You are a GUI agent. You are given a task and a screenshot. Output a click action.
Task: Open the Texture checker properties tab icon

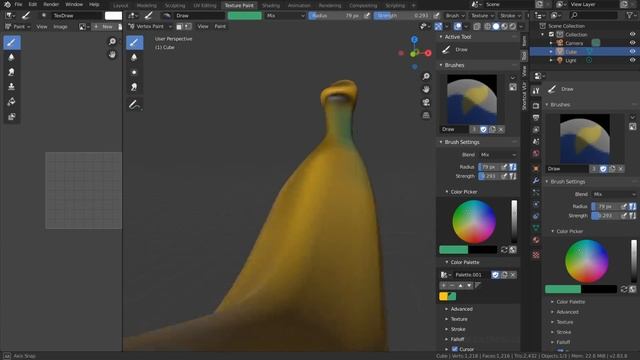pyautogui.click(x=536, y=255)
